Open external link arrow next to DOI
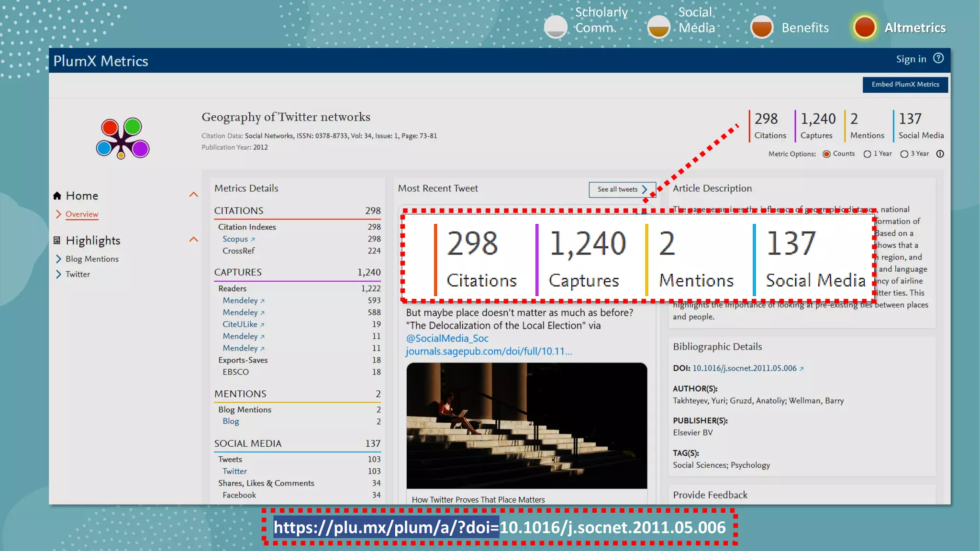Image resolution: width=980 pixels, height=551 pixels. coord(802,369)
